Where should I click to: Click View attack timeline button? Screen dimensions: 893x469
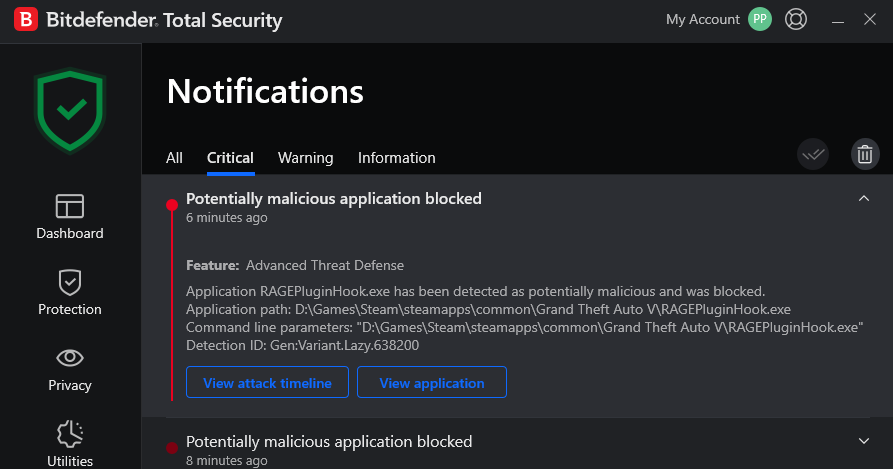tap(267, 383)
